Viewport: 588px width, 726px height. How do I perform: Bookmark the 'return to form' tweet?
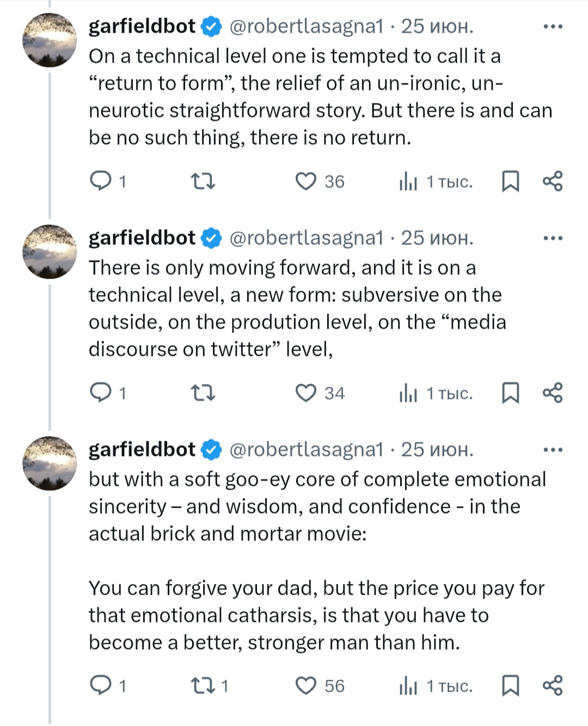(x=510, y=181)
